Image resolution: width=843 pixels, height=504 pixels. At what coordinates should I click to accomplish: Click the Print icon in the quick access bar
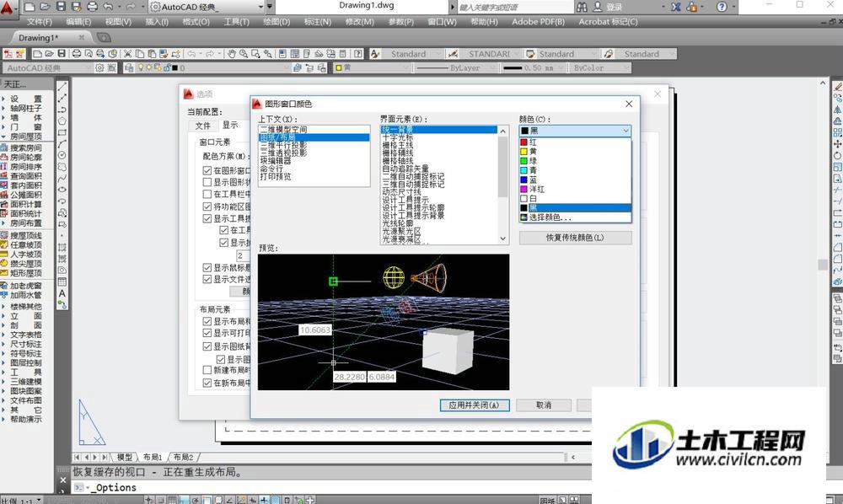[x=93, y=7]
